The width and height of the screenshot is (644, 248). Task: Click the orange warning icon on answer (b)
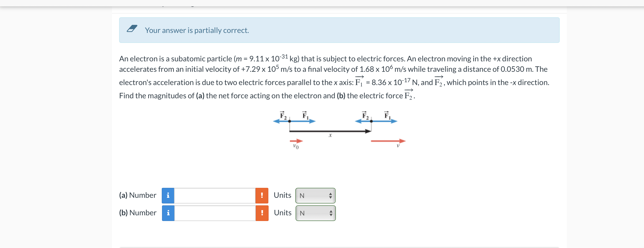(262, 213)
